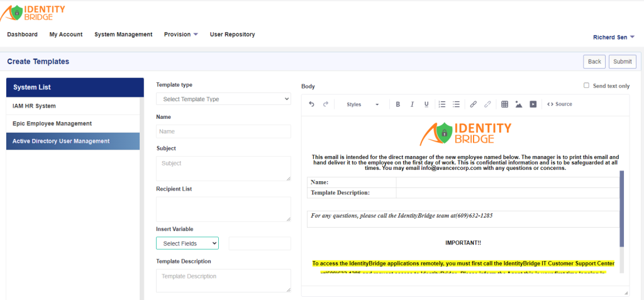Viewport: 644px width, 300px height.
Task: Click the System List header
Action: [x=75, y=87]
